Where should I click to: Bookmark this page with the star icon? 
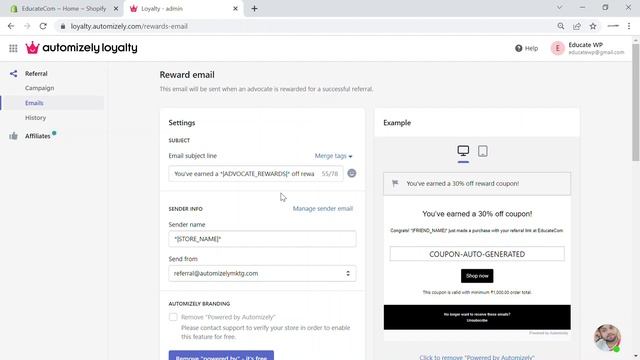[x=593, y=26]
